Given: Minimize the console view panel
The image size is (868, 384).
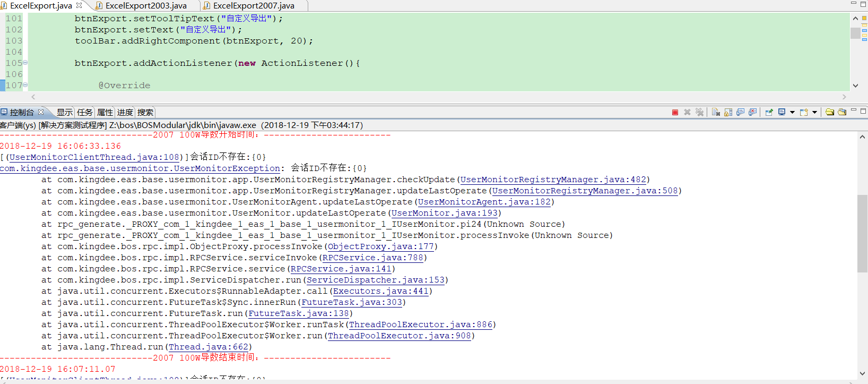Looking at the screenshot, I should click(854, 110).
